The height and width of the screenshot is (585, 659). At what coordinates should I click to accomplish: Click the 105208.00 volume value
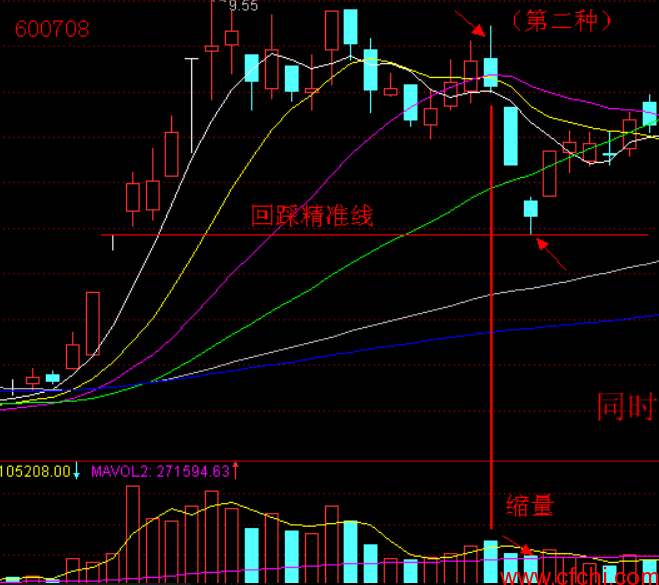click(x=35, y=472)
